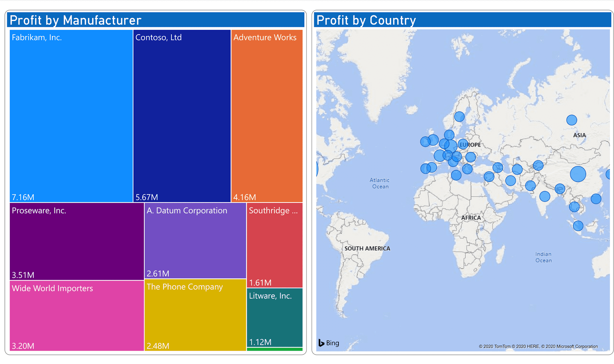Viewport: 614px width, 364px height.
Task: Click the isolated bubble over Siberia in Asia
Action: (x=572, y=120)
